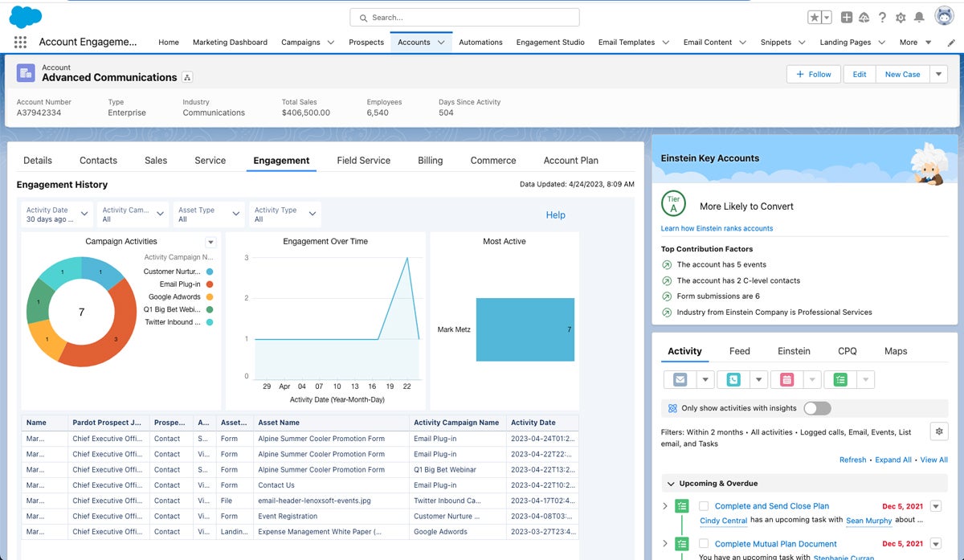Click the Salesforce cloud logo
This screenshot has width=964, height=560.
point(25,17)
